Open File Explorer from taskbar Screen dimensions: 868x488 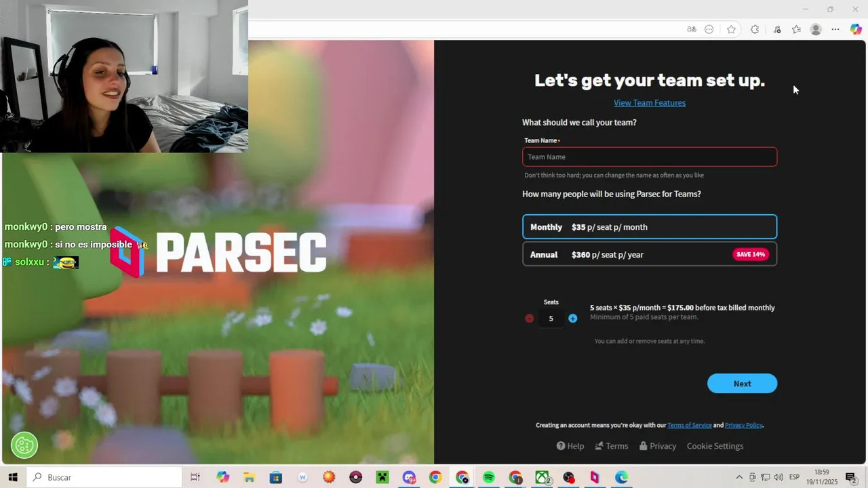pos(250,478)
